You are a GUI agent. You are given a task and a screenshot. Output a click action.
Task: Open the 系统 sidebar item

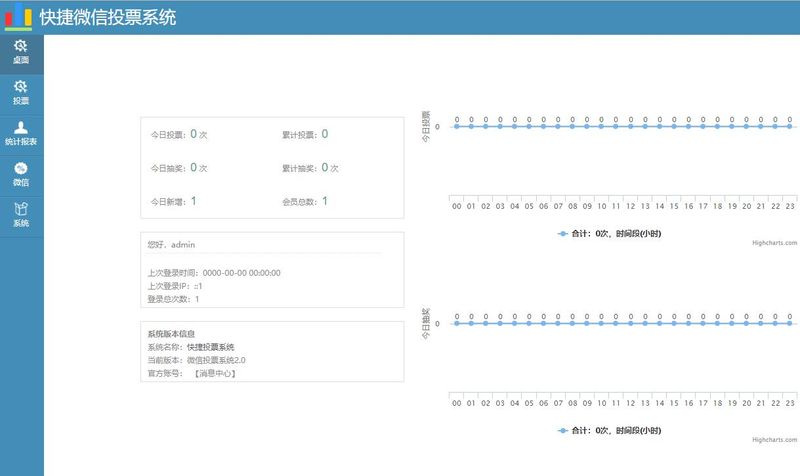click(x=21, y=216)
